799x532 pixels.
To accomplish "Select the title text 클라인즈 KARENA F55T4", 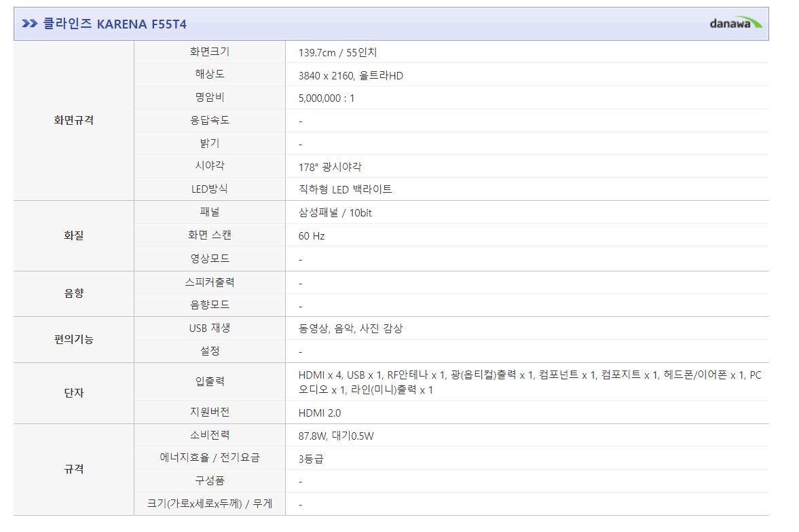I will [115, 24].
